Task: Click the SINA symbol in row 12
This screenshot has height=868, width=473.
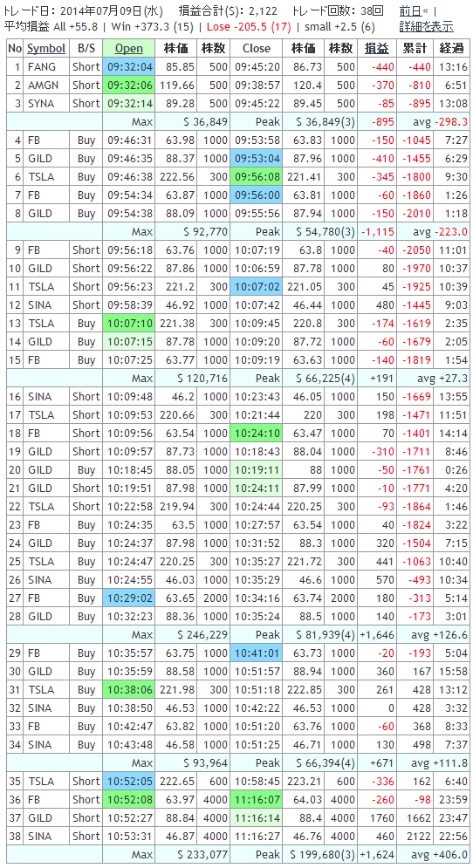Action: [40, 304]
